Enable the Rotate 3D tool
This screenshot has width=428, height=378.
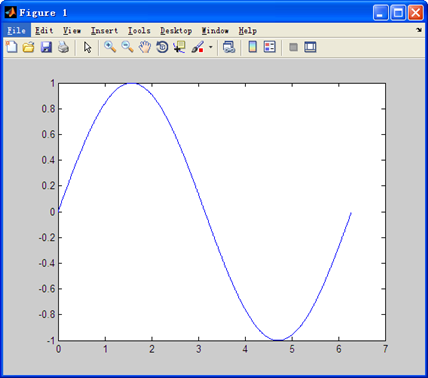[162, 47]
